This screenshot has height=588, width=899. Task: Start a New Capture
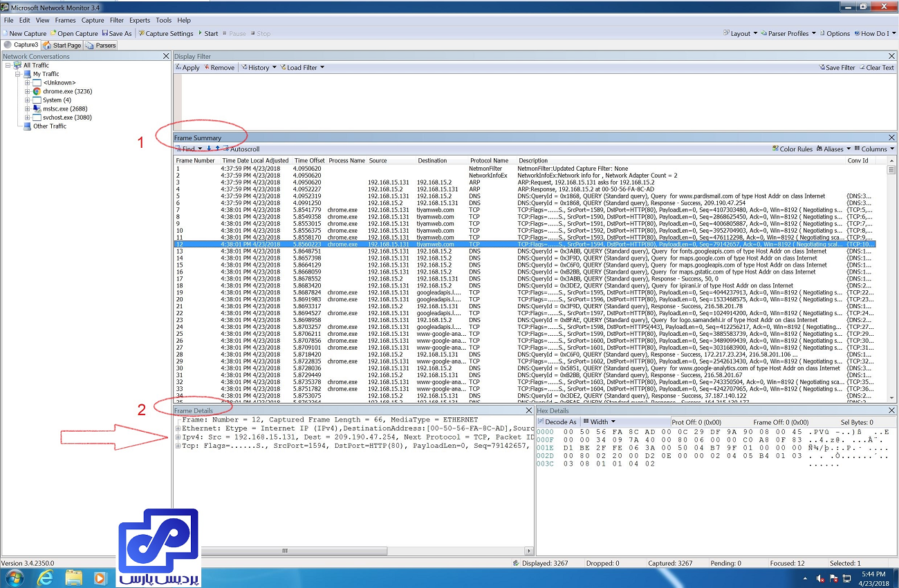tap(25, 33)
